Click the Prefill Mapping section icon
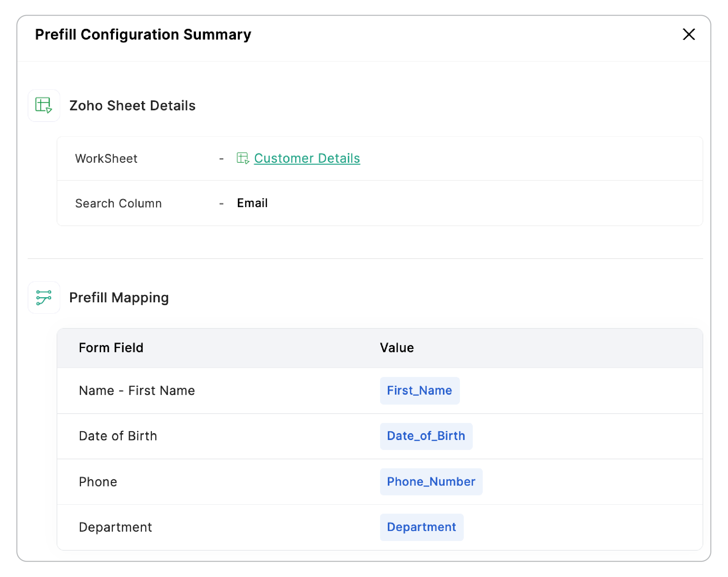 click(44, 297)
